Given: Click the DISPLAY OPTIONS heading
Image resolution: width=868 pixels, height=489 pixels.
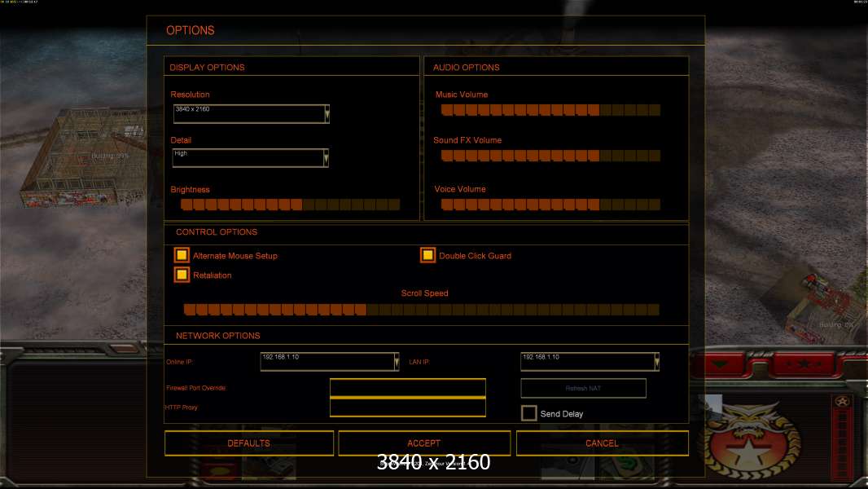Looking at the screenshot, I should [207, 68].
